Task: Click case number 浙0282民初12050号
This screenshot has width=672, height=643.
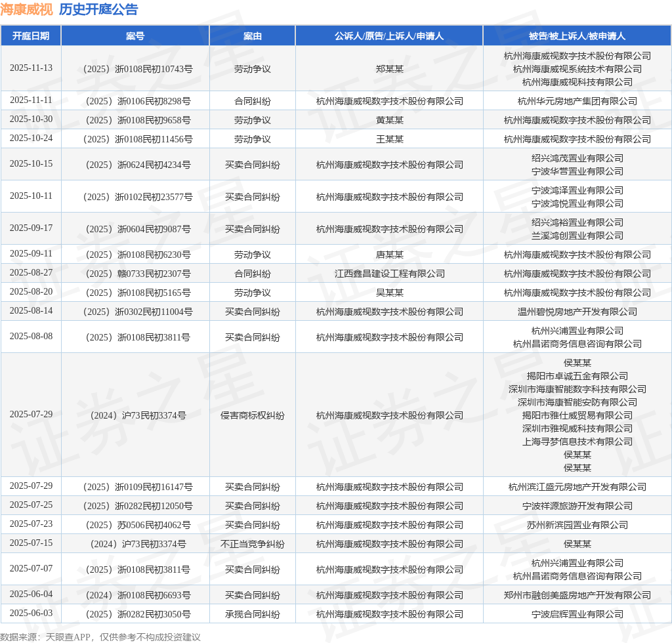Action: (x=138, y=507)
